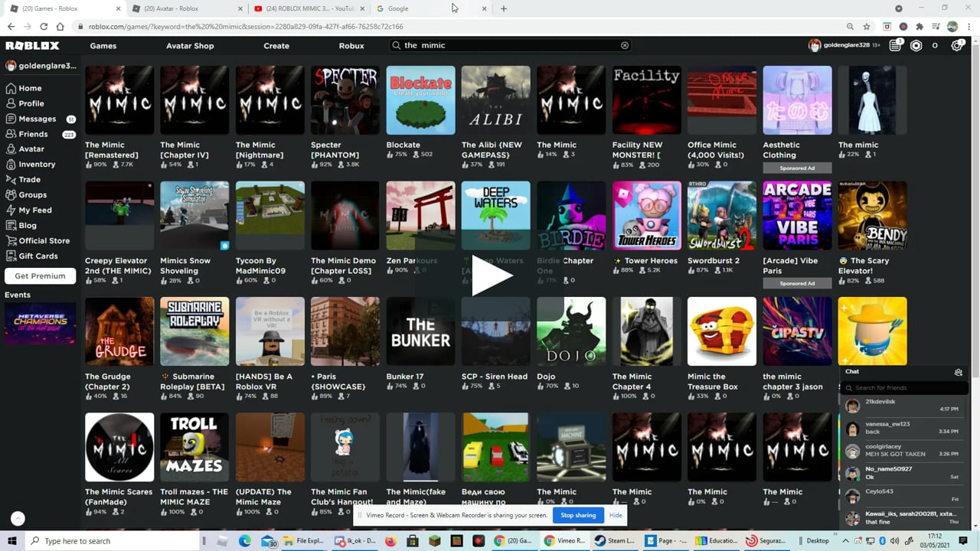Open the Chrome profile avatar
Viewport: 980px width, 551px height.
[952, 26]
